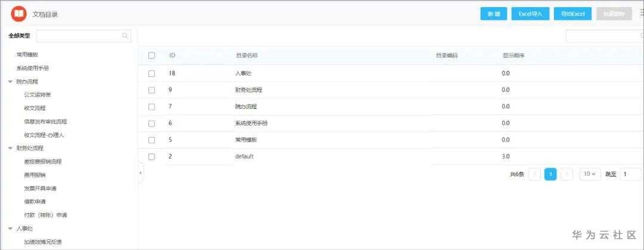644x250 pixels.
Task: Select 系统使用手册 in the tree
Action: point(32,68)
